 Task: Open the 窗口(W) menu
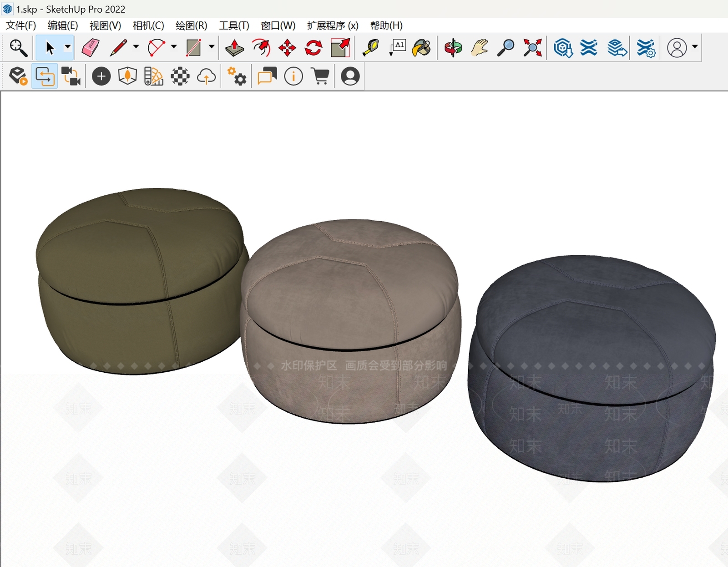tap(278, 25)
